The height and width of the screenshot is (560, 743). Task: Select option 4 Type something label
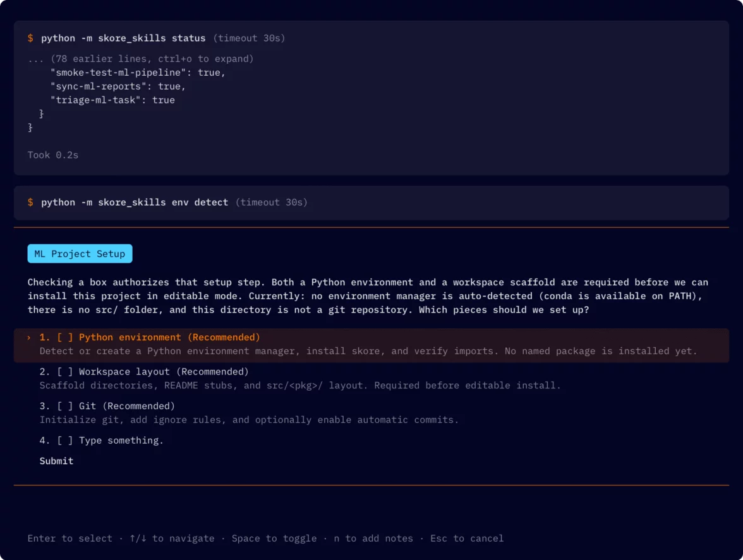121,441
